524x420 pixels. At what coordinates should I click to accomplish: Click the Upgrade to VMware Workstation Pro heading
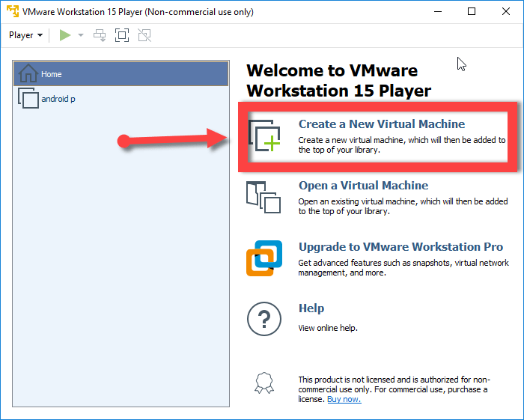400,247
